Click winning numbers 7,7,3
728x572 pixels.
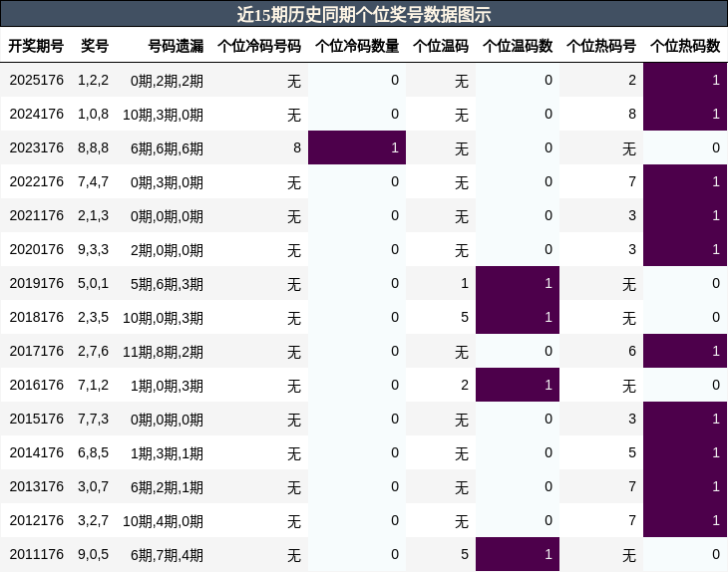93,419
